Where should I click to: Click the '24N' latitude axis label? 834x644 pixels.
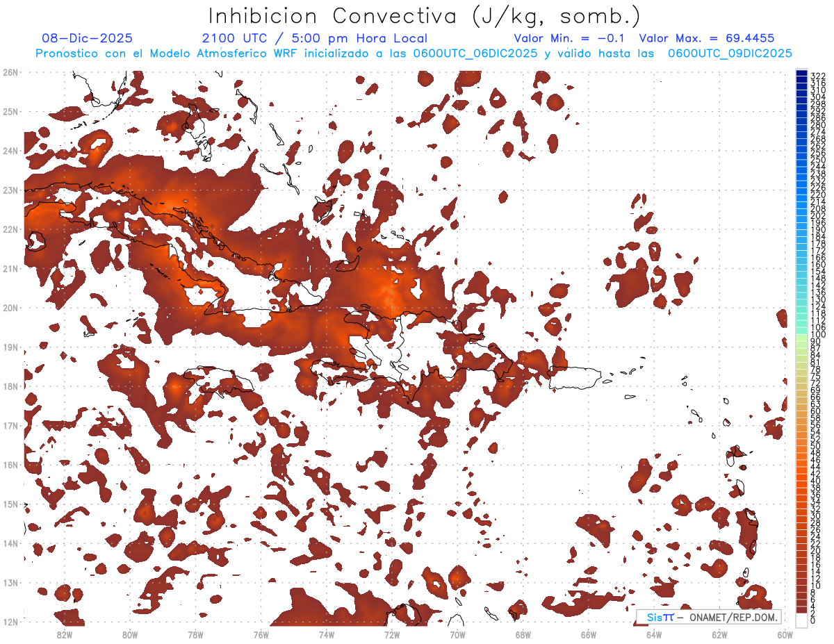click(x=10, y=151)
